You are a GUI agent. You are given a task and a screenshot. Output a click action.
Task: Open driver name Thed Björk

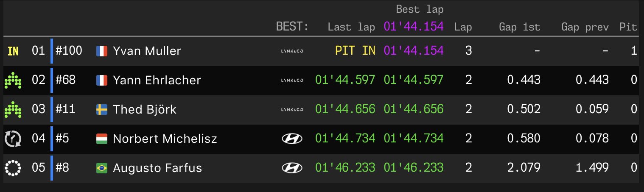point(144,109)
